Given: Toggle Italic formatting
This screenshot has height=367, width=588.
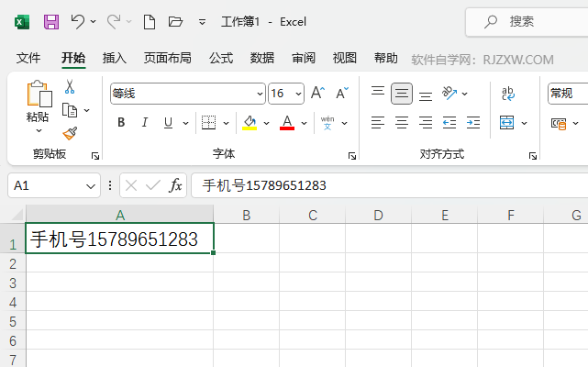Looking at the screenshot, I should (x=145, y=122).
